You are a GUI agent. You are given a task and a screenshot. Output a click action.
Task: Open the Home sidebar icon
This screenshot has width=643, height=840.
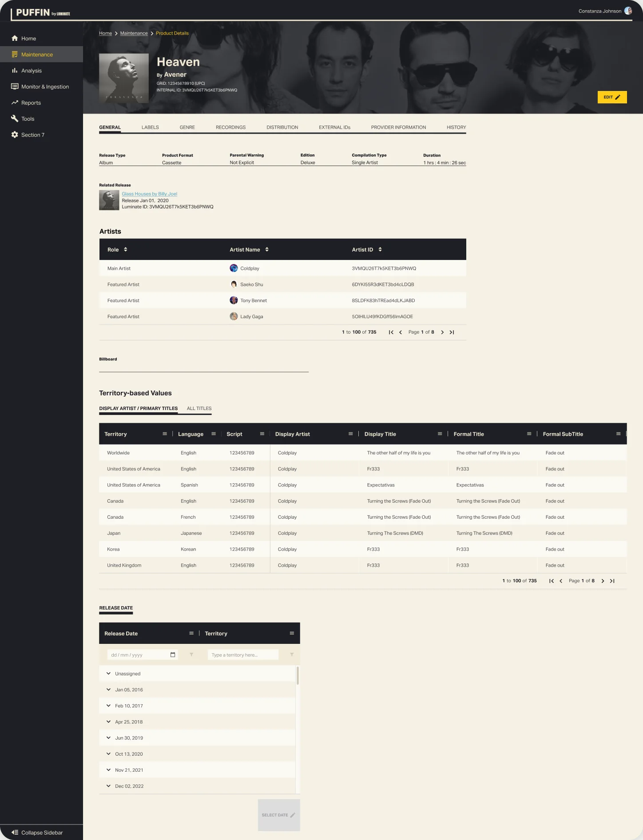coord(15,39)
